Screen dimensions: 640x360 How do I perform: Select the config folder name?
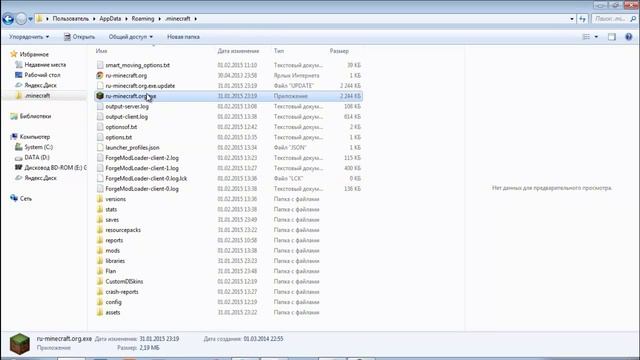coord(113,302)
